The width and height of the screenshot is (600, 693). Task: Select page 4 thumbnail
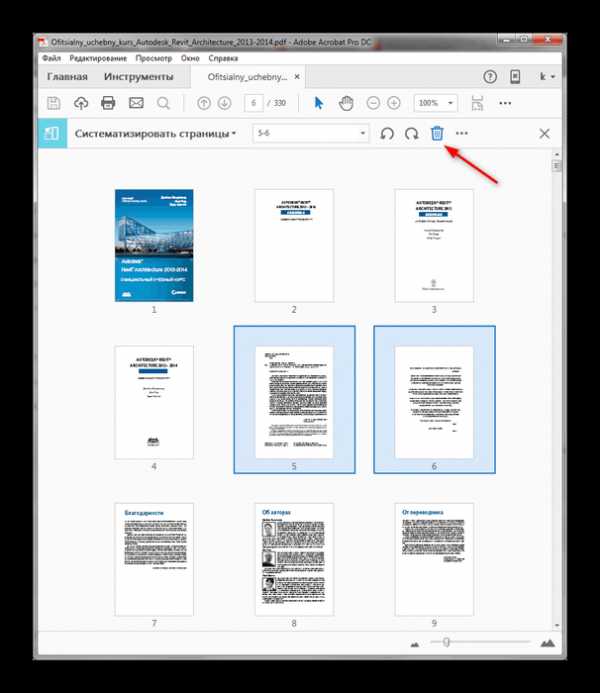(154, 403)
